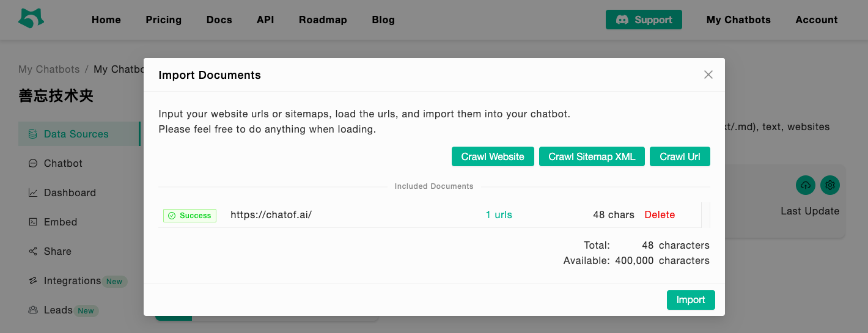This screenshot has height=333, width=868.
Task: Click the Success status tag
Action: pyautogui.click(x=189, y=215)
